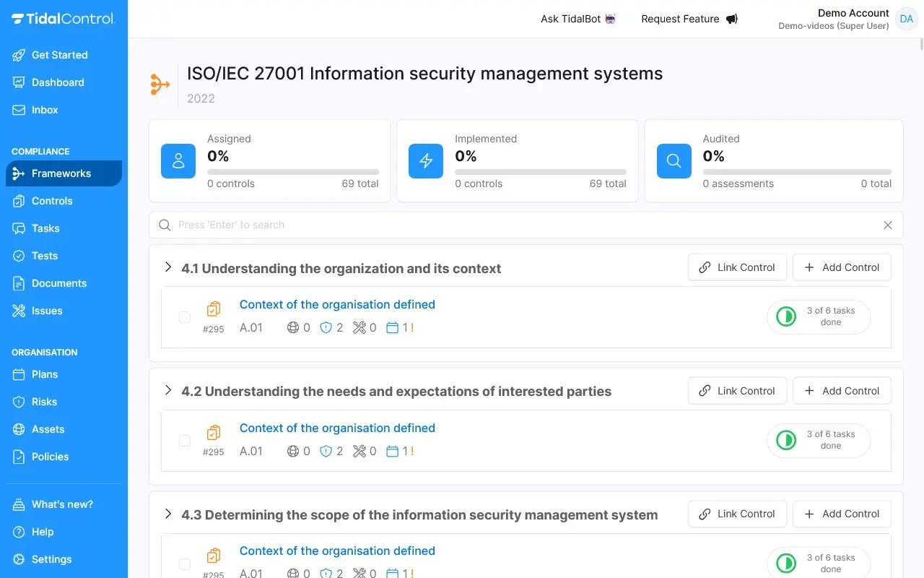Click the What's new icon

coord(19,504)
